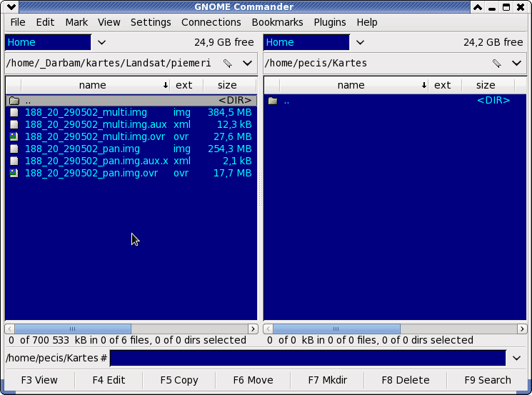Click image icon of 188_20_290502_multi.img.ovr
532x395 pixels.
(14, 136)
